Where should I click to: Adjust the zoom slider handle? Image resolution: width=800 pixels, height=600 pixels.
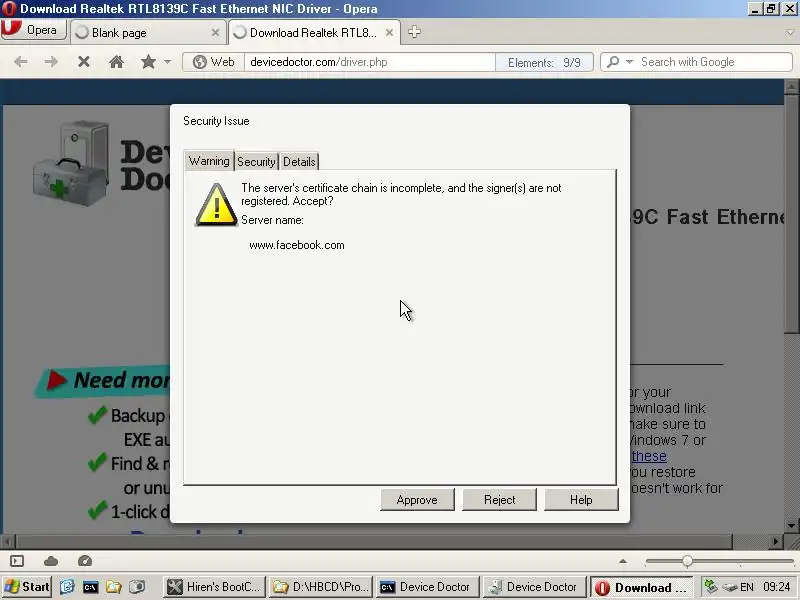click(x=687, y=561)
